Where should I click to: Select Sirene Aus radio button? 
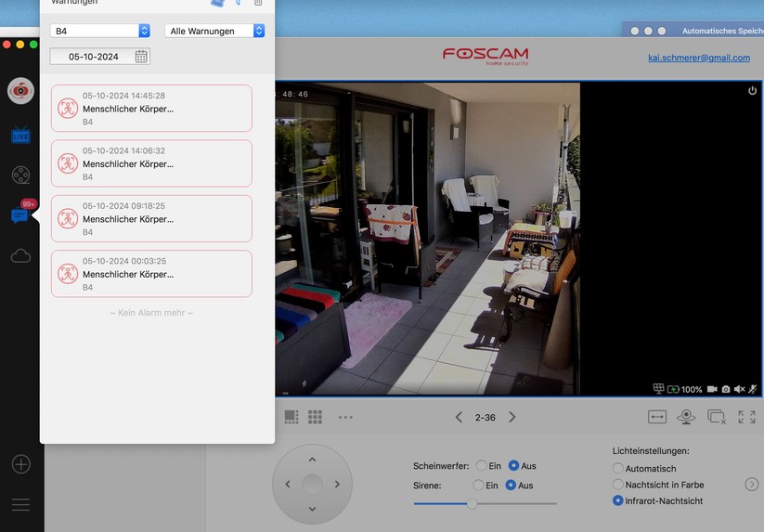511,486
